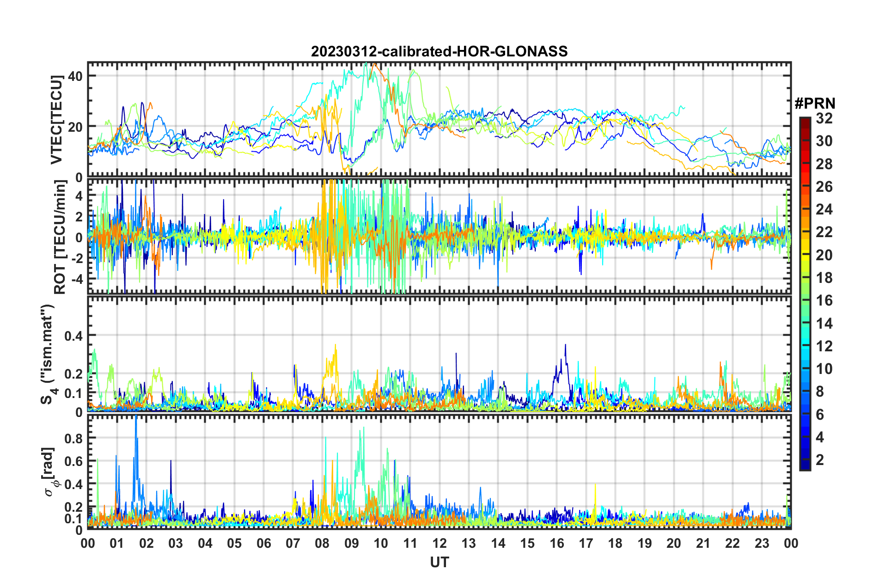Image resolution: width=879 pixels, height=588 pixels.
Task: Click the "-2" tick on the ROT axis
Action: [78, 258]
